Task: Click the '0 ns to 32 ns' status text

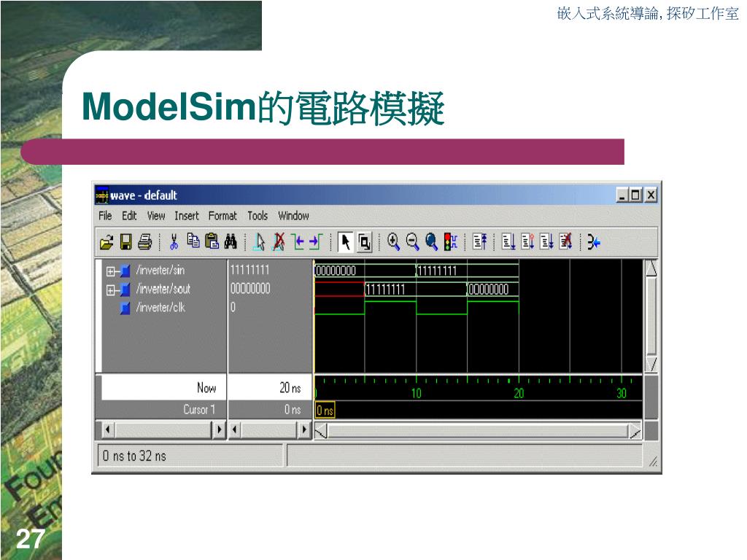Action: [x=134, y=456]
